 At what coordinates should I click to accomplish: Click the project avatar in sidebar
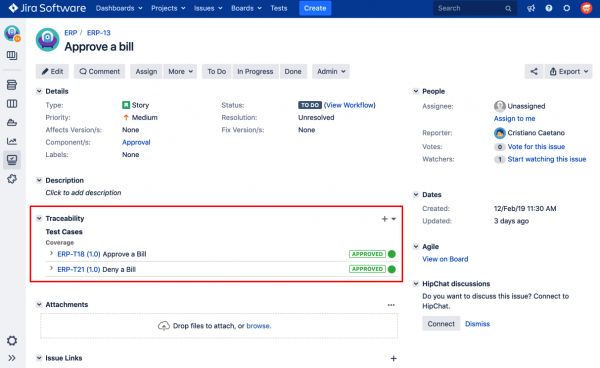pos(12,33)
